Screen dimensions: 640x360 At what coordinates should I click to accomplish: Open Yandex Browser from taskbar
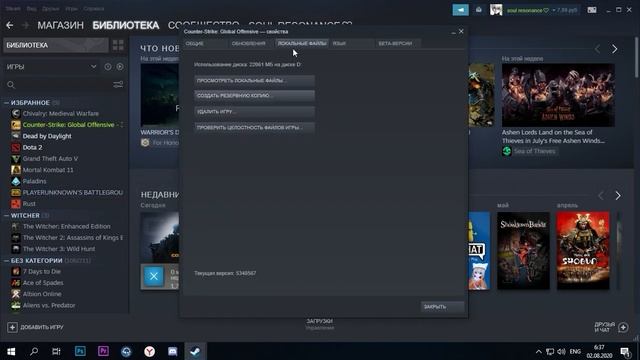tap(149, 351)
